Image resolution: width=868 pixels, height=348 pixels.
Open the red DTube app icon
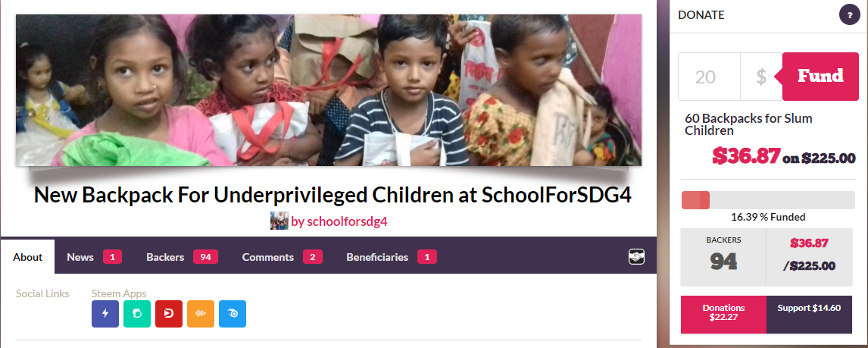point(169,314)
